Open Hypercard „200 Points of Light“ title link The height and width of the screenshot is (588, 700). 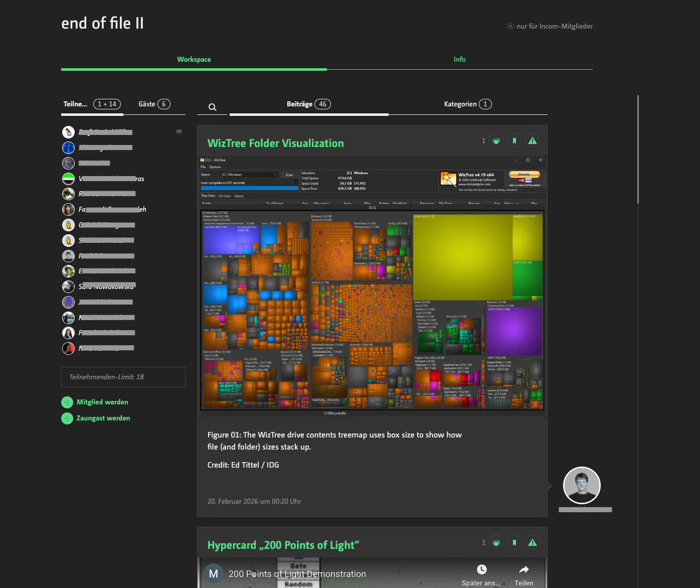click(x=283, y=545)
